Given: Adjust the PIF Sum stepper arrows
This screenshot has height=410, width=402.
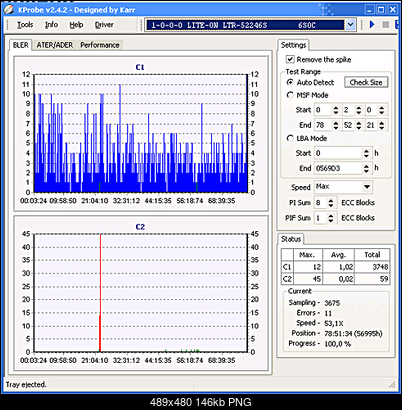Looking at the screenshot, I should [331, 218].
